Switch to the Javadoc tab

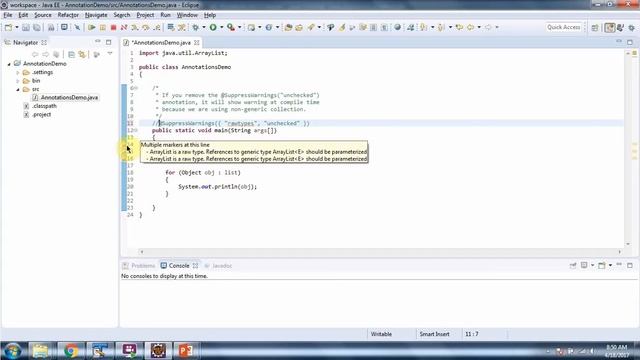[218, 266]
